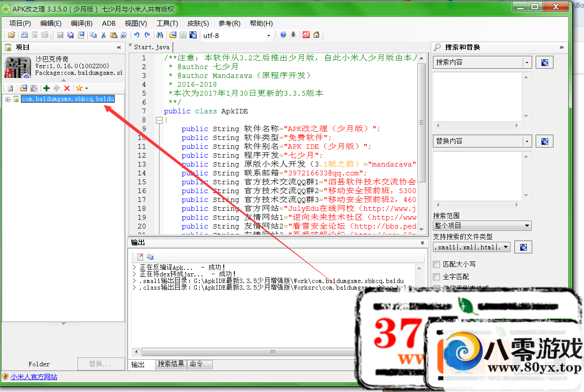
Task: Switch to the 搜索结果 tab
Action: pos(171,364)
